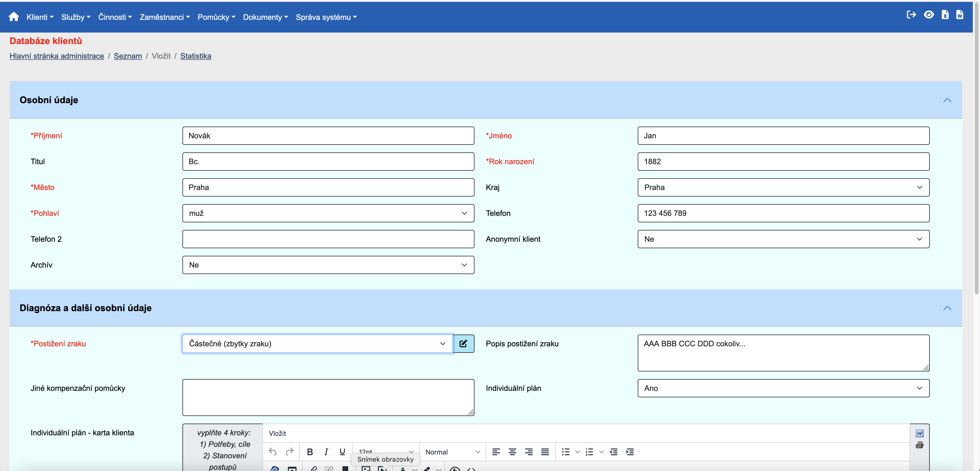Export via the Word file icon
Screen dimensions: 980x471
(959, 15)
